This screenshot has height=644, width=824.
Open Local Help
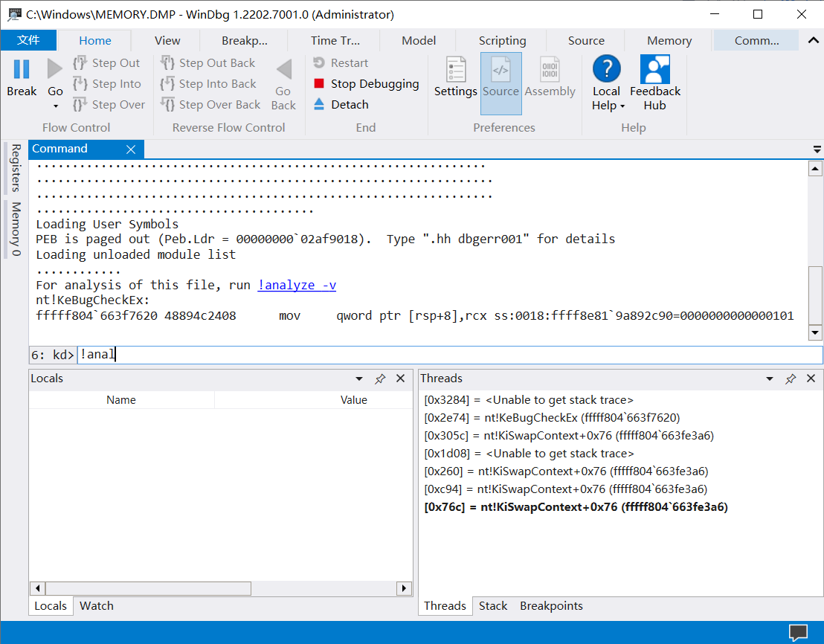[606, 83]
